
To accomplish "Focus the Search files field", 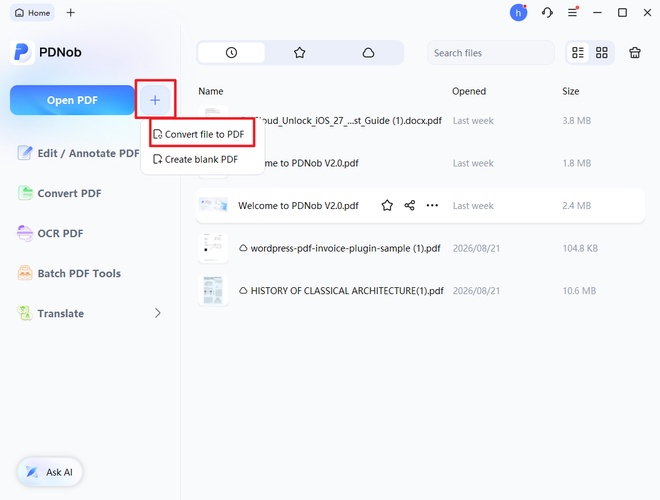I will click(x=490, y=53).
